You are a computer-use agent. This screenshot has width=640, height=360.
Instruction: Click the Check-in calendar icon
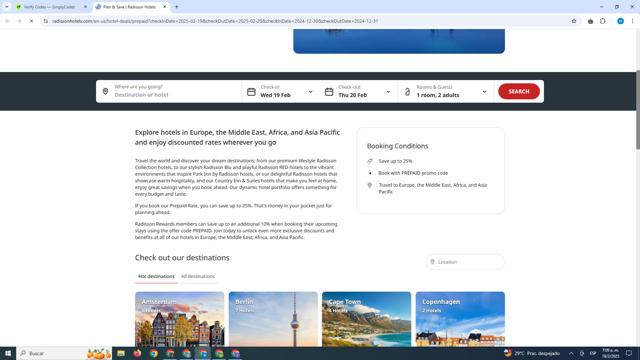click(251, 92)
